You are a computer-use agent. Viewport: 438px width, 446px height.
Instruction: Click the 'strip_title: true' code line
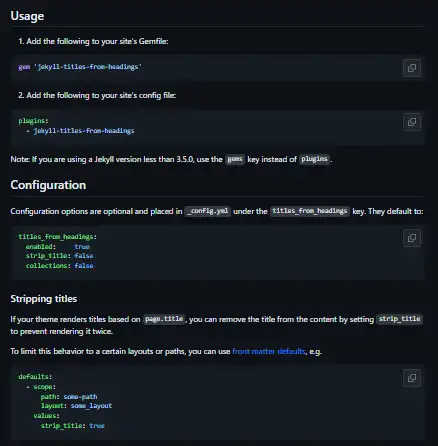(73, 426)
